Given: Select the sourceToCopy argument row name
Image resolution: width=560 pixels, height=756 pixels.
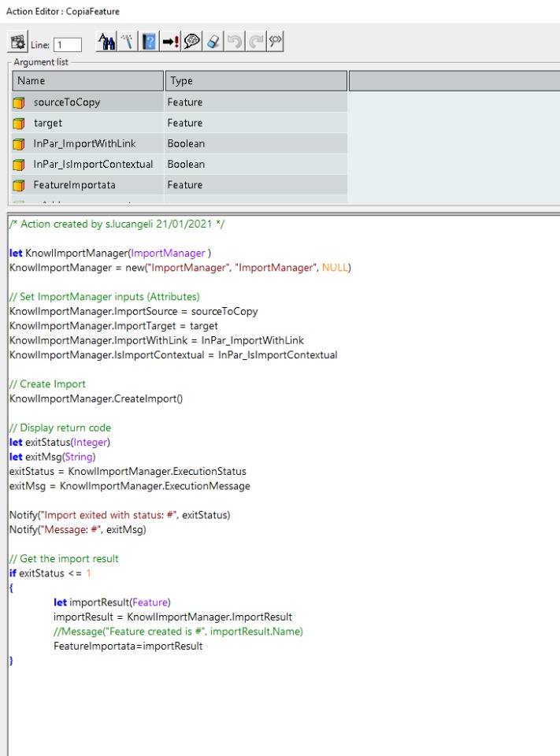Looking at the screenshot, I should click(x=67, y=102).
